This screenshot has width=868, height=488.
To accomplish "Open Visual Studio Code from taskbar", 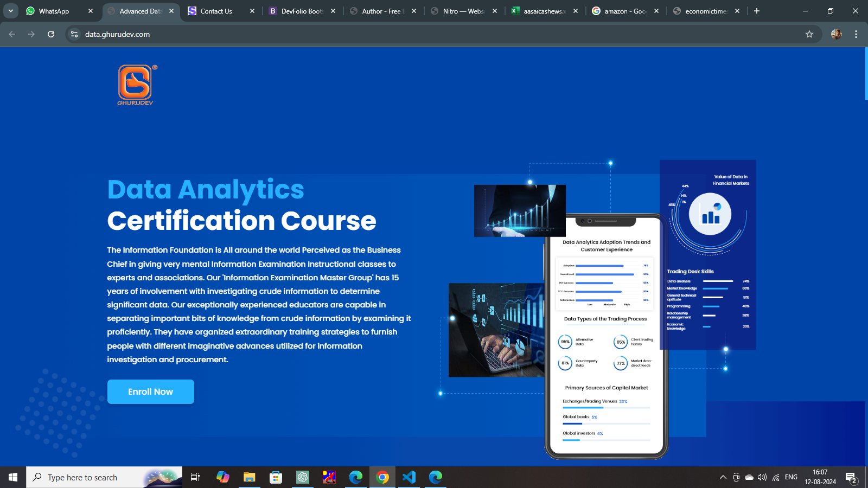I will coord(409,477).
